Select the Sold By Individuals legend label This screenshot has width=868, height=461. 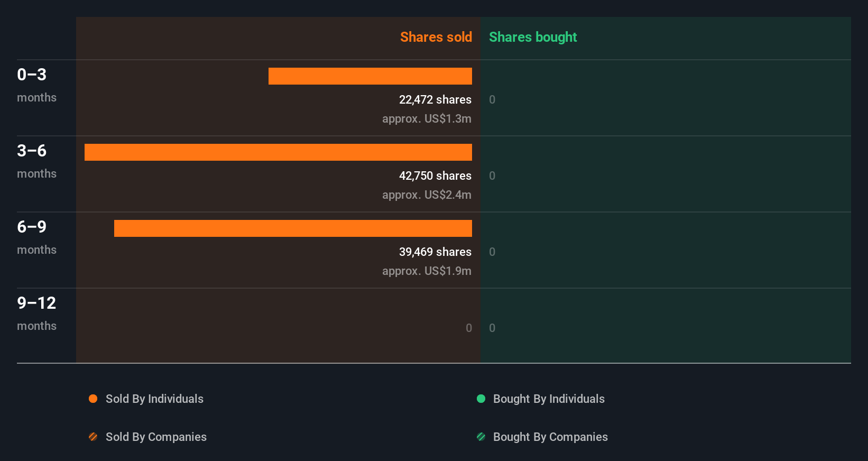tap(154, 399)
